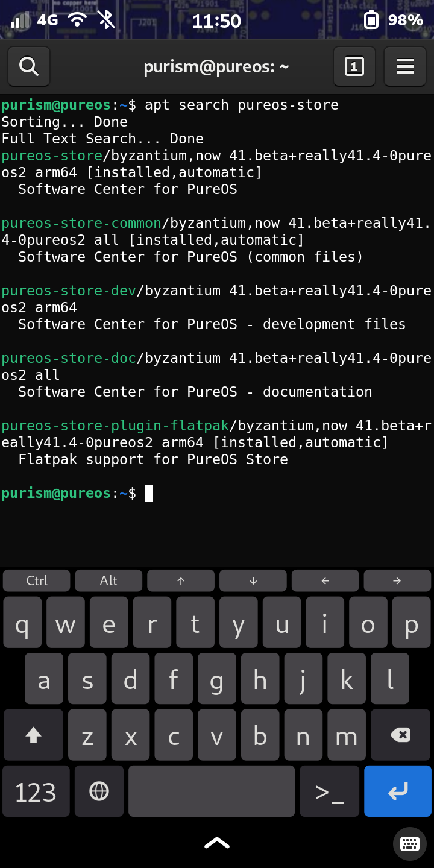This screenshot has height=868, width=434.
Task: Tap the e key
Action: (109, 622)
